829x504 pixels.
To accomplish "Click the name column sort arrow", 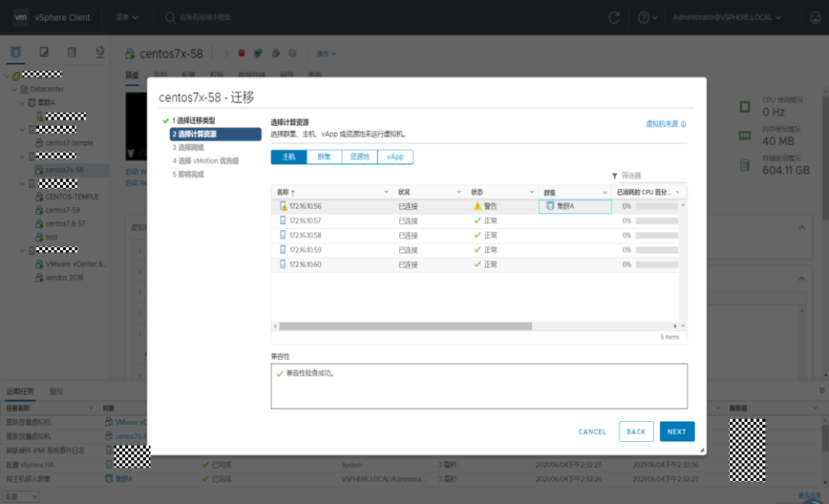I will tap(293, 193).
